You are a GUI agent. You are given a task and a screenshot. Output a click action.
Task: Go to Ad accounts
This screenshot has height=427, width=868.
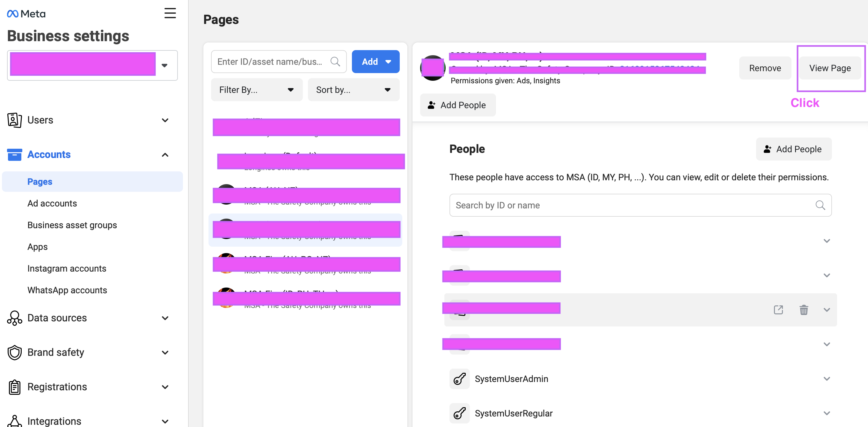coord(52,203)
